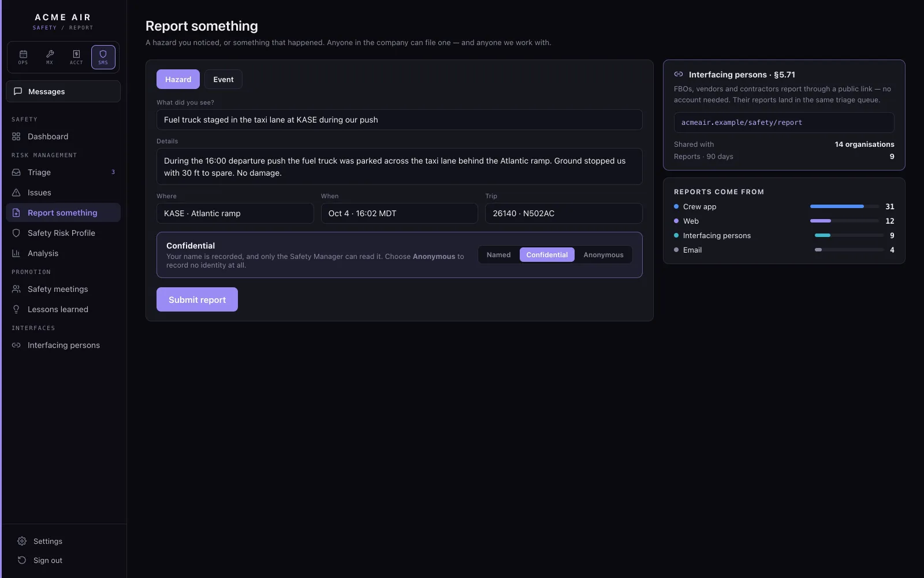Screen dimensions: 924x578
Task: Click the sidebar Interfacing persons link icon
Action: click(16, 345)
